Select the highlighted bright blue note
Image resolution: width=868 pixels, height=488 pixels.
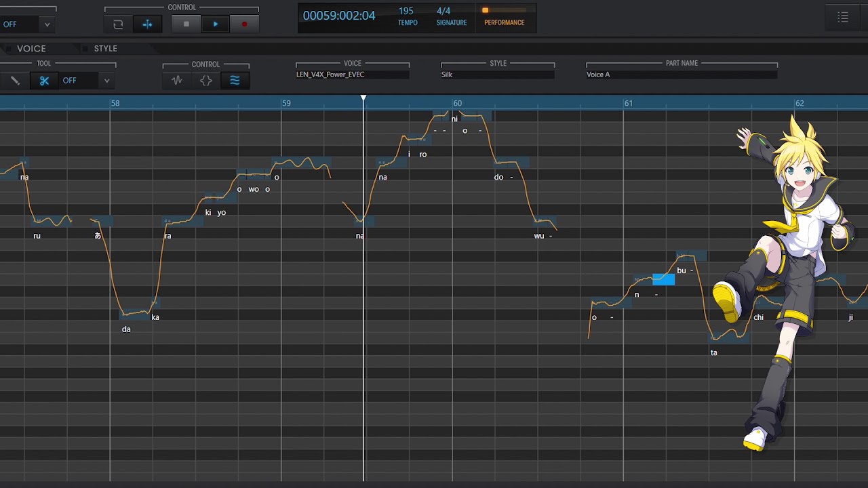tap(663, 279)
